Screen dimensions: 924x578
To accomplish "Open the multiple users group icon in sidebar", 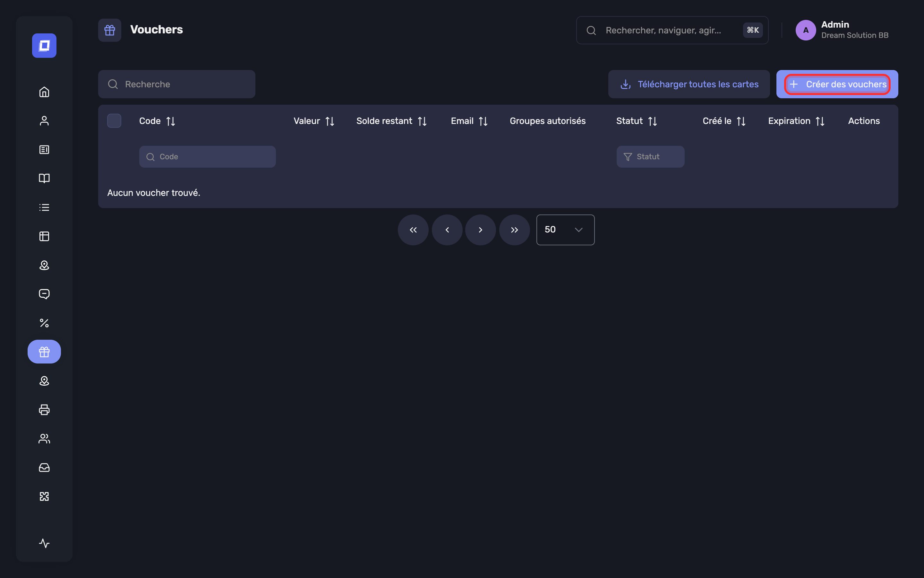I will click(44, 438).
